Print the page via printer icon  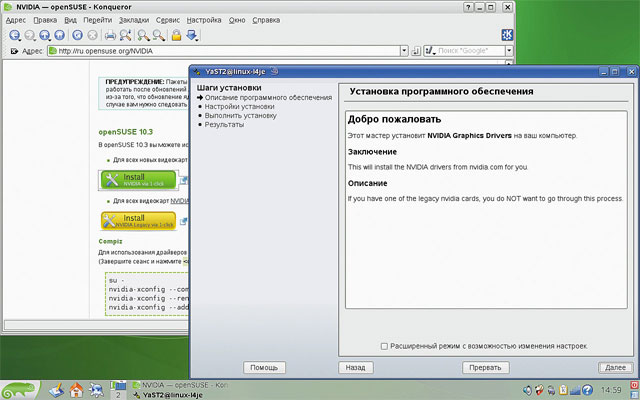click(110, 36)
